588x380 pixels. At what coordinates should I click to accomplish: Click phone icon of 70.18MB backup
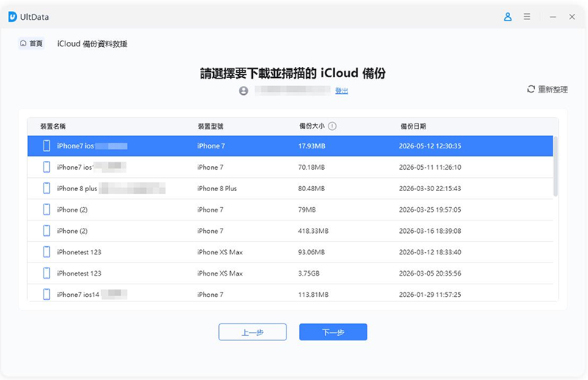(x=46, y=168)
